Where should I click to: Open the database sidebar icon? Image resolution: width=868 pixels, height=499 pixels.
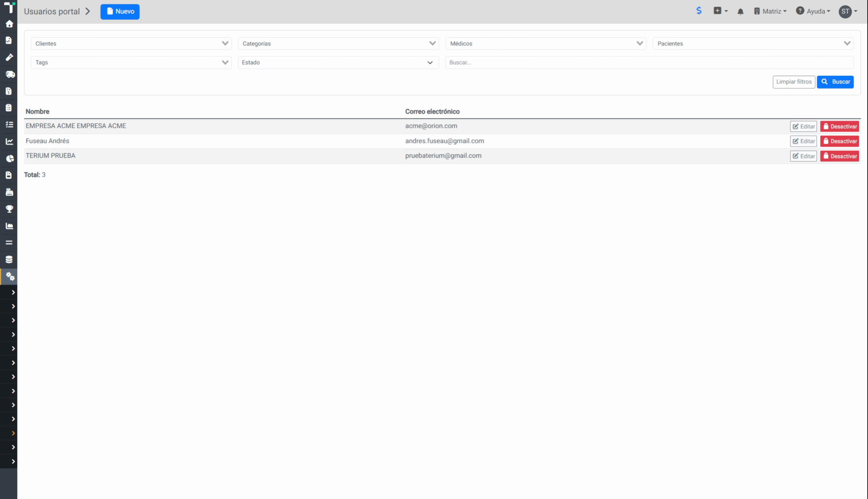click(x=9, y=259)
